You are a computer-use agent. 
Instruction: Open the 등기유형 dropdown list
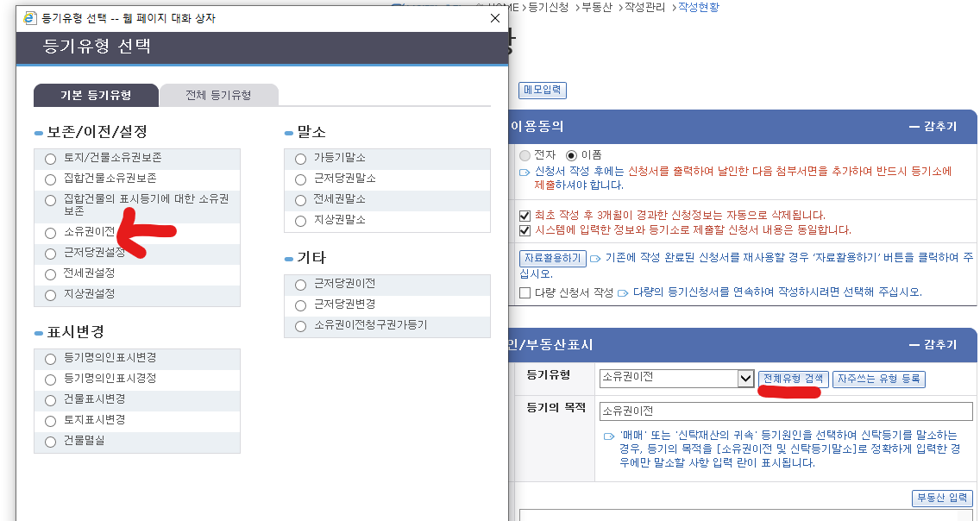(x=747, y=379)
